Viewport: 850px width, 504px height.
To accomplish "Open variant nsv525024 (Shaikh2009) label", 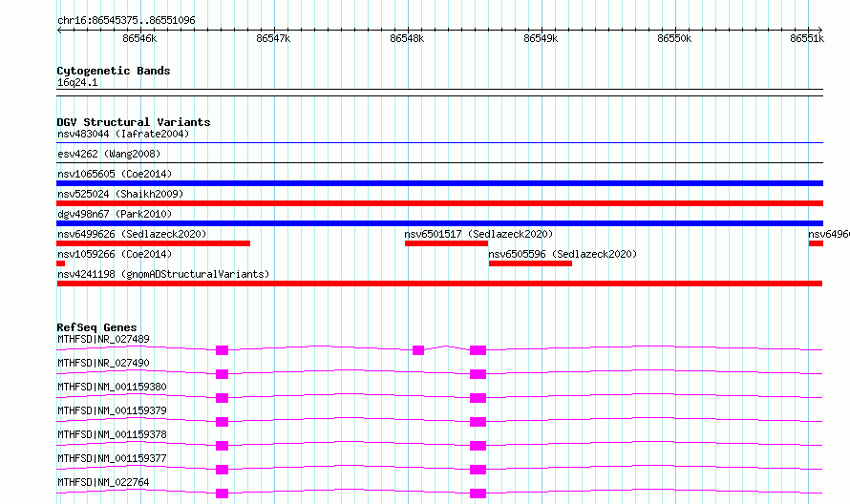I will coord(120,194).
